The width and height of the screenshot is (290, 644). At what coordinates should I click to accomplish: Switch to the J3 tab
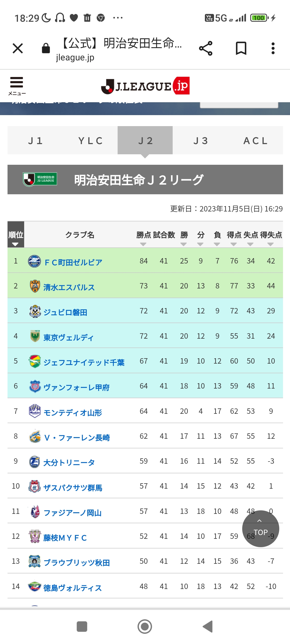pyautogui.click(x=200, y=140)
